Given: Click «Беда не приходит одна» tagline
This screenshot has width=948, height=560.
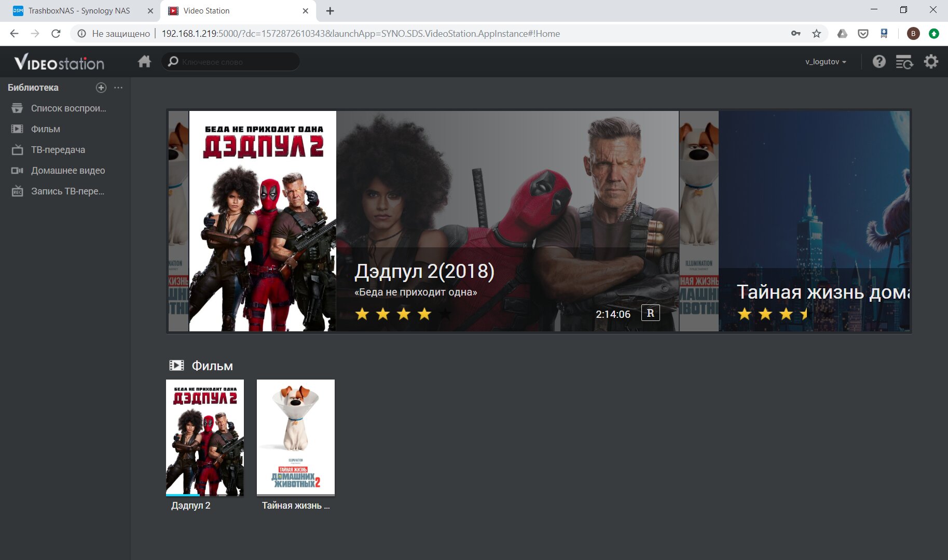Looking at the screenshot, I should [416, 292].
